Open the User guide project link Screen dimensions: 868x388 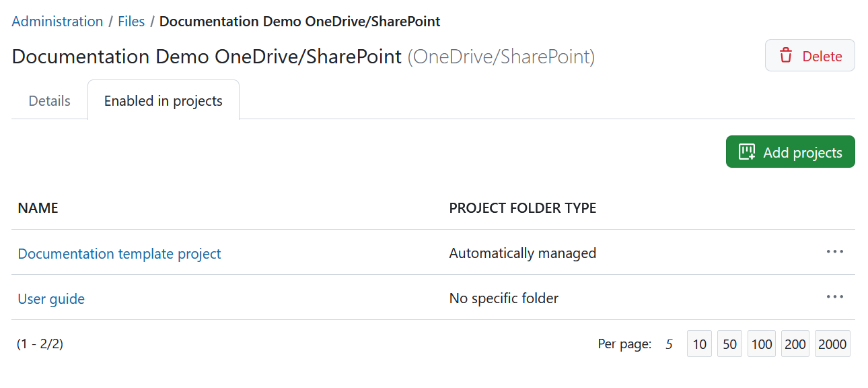click(x=51, y=298)
